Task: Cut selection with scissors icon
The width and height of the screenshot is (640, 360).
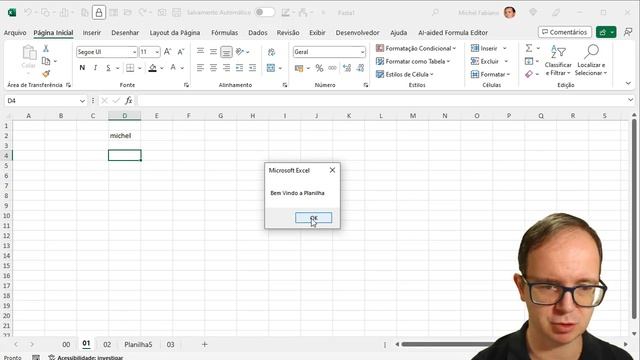Action: tap(46, 49)
